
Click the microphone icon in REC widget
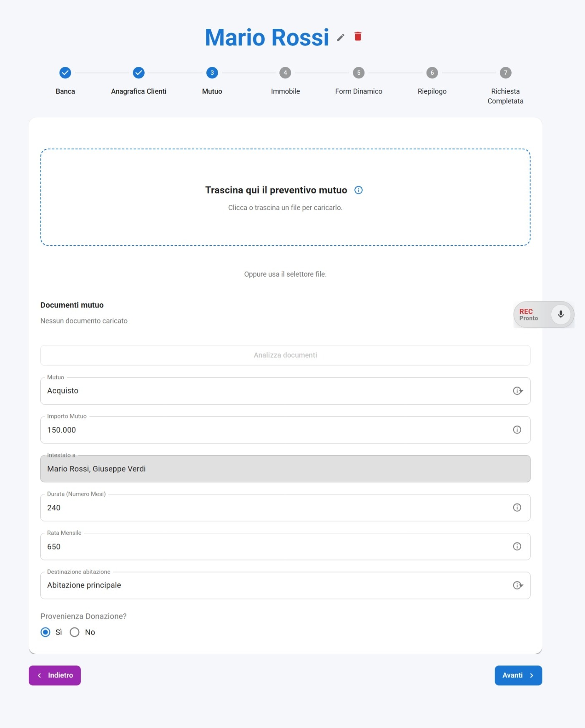(x=560, y=315)
